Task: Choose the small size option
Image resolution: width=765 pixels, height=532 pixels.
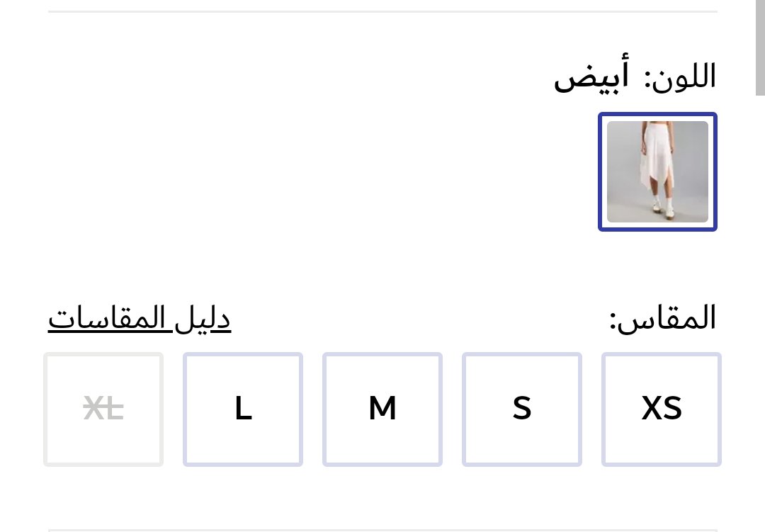Action: point(522,409)
